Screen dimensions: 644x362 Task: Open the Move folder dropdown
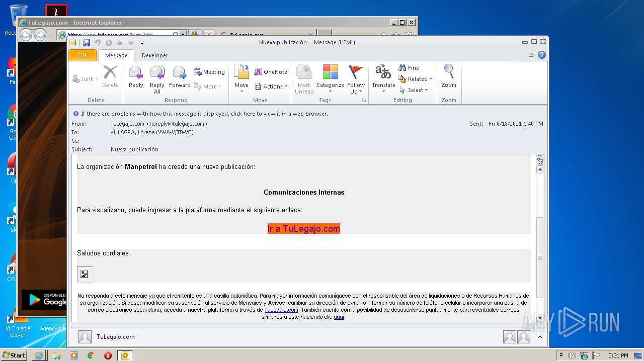(242, 79)
